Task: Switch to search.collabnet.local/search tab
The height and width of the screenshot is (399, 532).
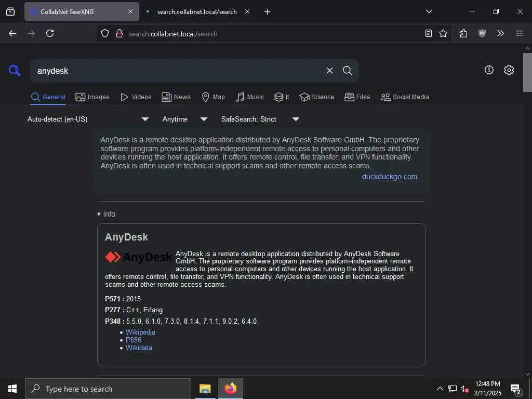Action: pyautogui.click(x=197, y=11)
